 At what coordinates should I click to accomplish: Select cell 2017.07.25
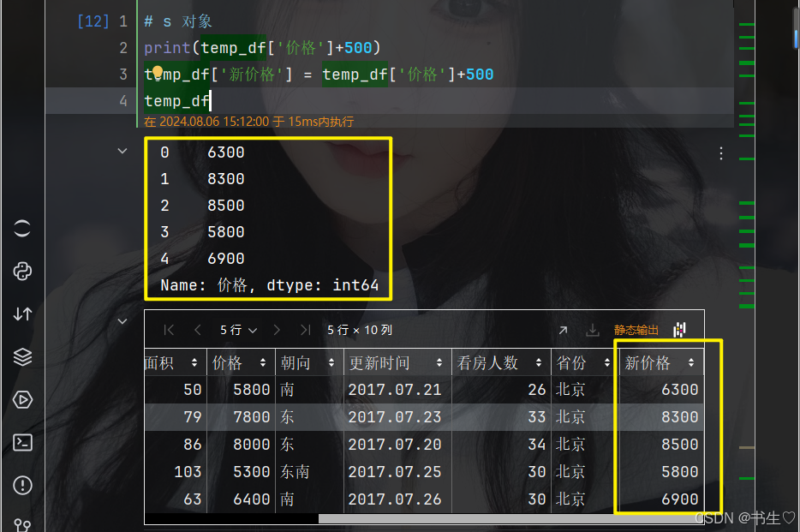[x=397, y=472]
